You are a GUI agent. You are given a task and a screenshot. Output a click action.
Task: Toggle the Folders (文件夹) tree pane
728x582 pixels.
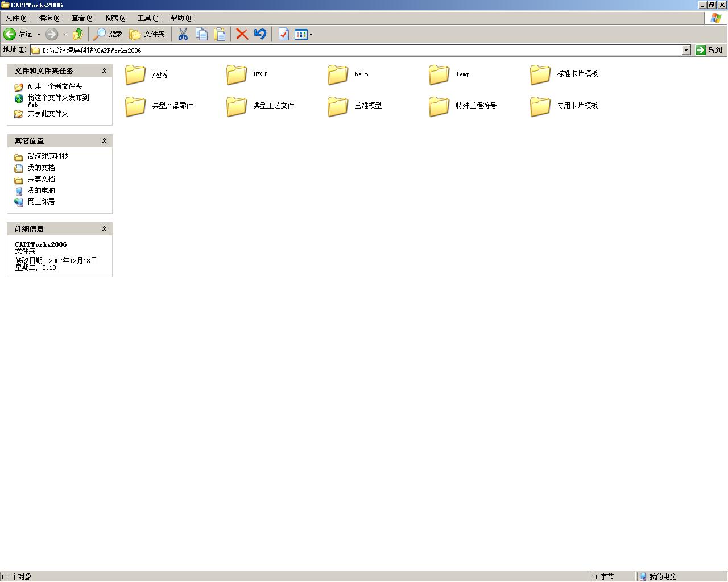click(x=147, y=34)
